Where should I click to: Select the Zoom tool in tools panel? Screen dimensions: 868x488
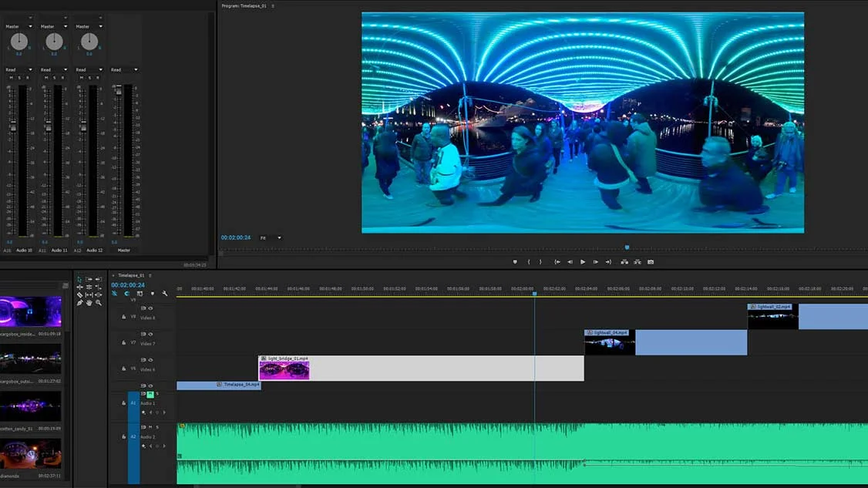pyautogui.click(x=99, y=303)
